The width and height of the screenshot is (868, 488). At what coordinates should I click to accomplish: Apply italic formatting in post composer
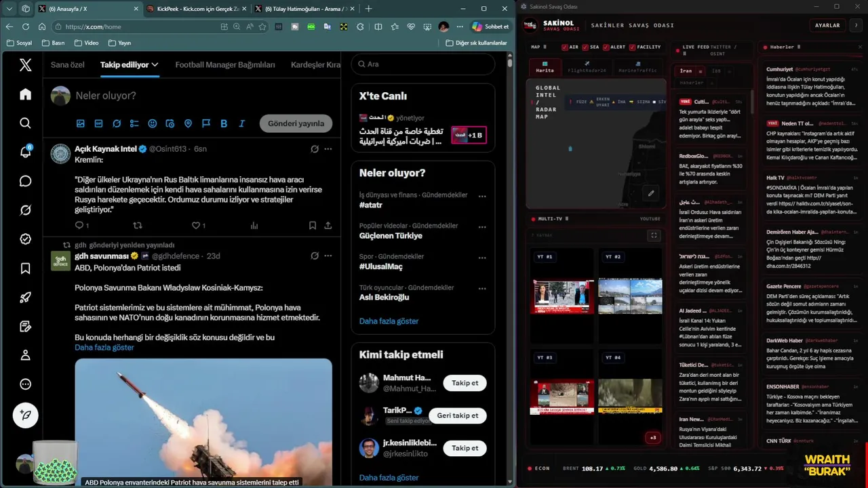coord(241,123)
